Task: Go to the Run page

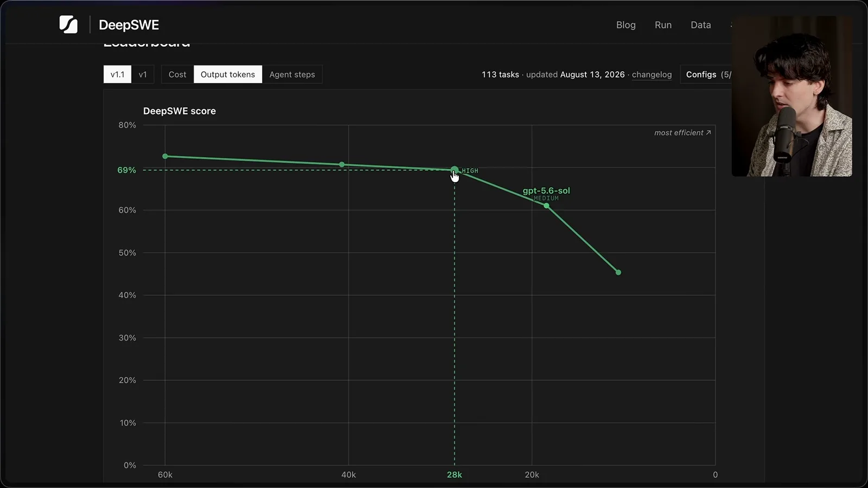Action: coord(663,25)
